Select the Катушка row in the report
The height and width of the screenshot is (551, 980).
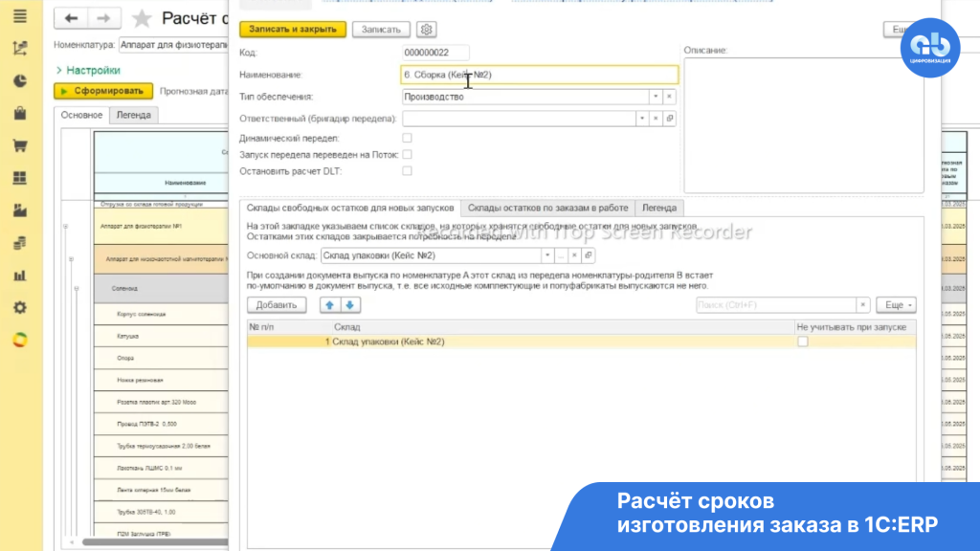(x=161, y=336)
